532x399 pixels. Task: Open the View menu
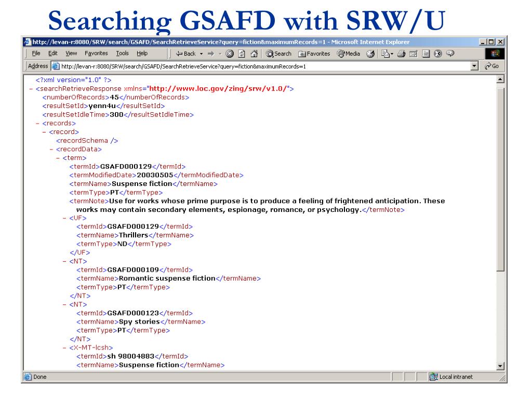pyautogui.click(x=71, y=54)
